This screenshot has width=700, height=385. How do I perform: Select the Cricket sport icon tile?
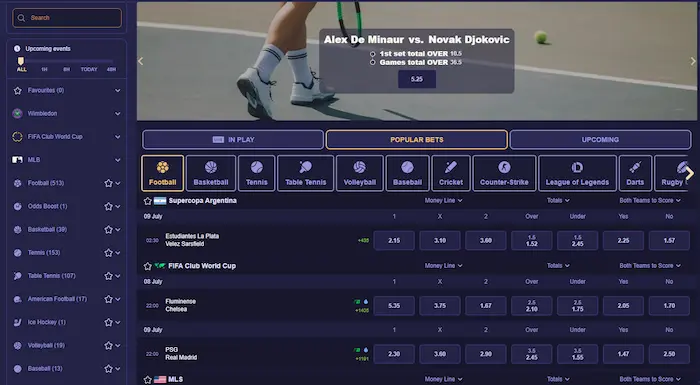click(x=451, y=173)
